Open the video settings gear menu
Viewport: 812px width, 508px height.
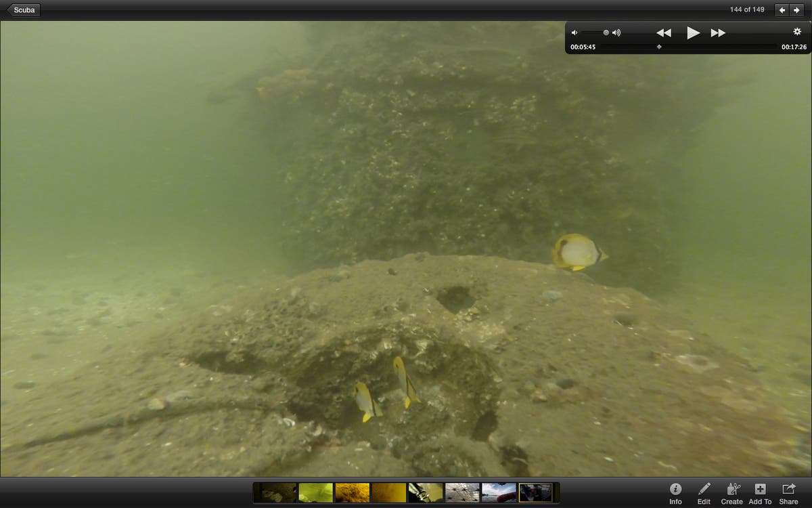pos(797,32)
